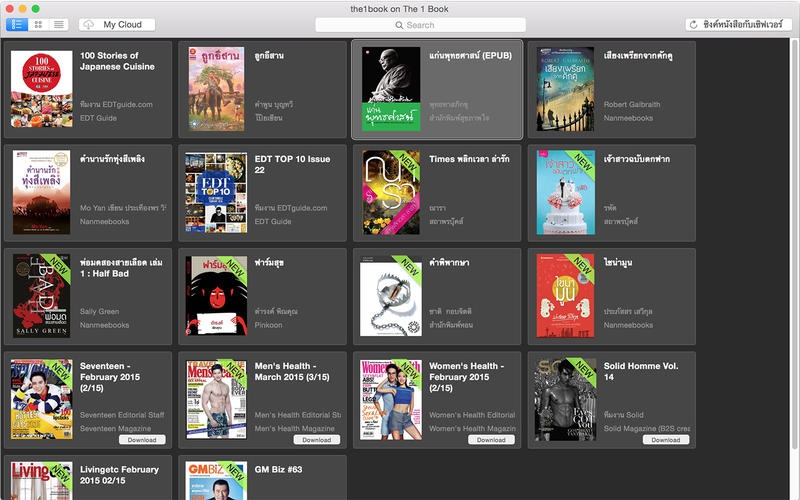Open Women's Health February 2015 cover
Screen dimensions: 800x500
click(391, 400)
